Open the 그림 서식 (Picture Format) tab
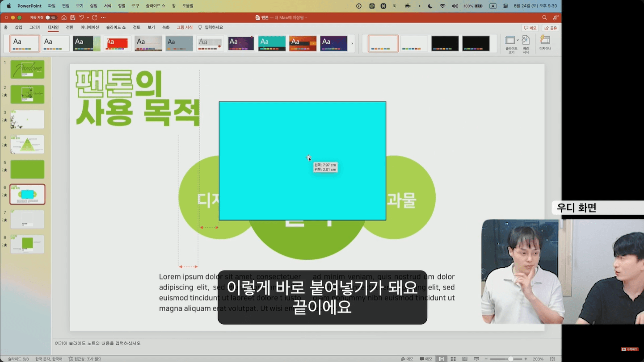Image resolution: width=644 pixels, height=362 pixels. tap(185, 28)
